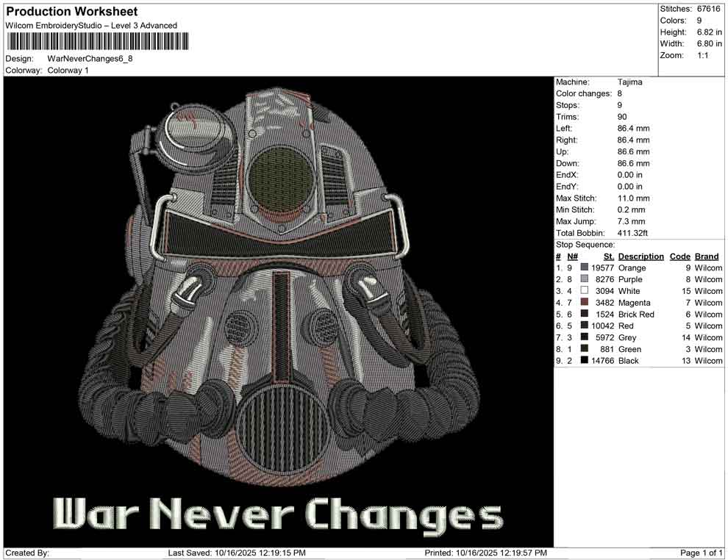Screen dimensions: 728x560
Task: Click the 'Description' column header
Action: point(640,256)
